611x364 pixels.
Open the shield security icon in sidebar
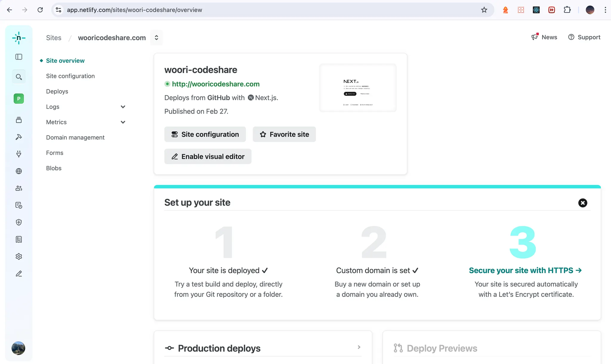(x=18, y=222)
